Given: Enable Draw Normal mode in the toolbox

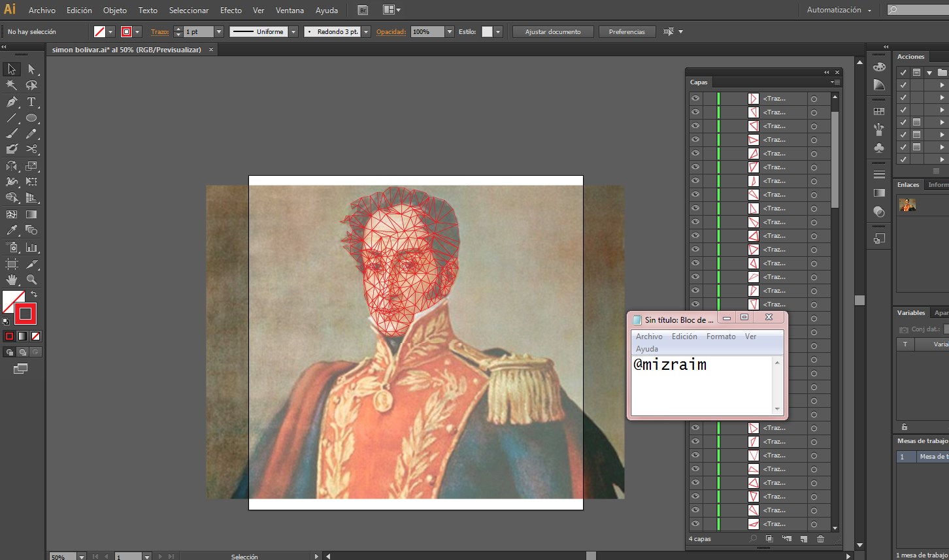Looking at the screenshot, I should pos(9,352).
